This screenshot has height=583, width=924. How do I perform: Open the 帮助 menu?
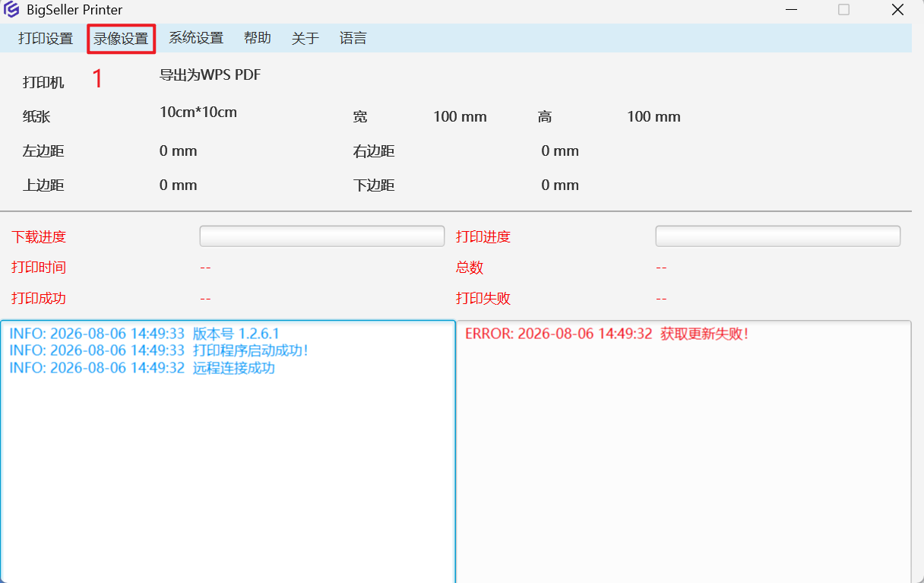pyautogui.click(x=258, y=38)
